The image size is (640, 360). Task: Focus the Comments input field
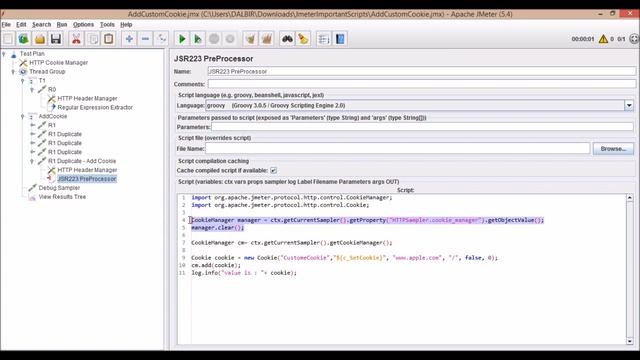pyautogui.click(x=422, y=84)
